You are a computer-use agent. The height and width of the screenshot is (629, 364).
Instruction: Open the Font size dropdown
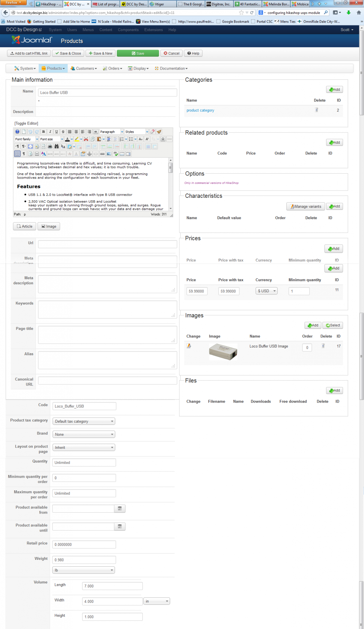coord(52,139)
